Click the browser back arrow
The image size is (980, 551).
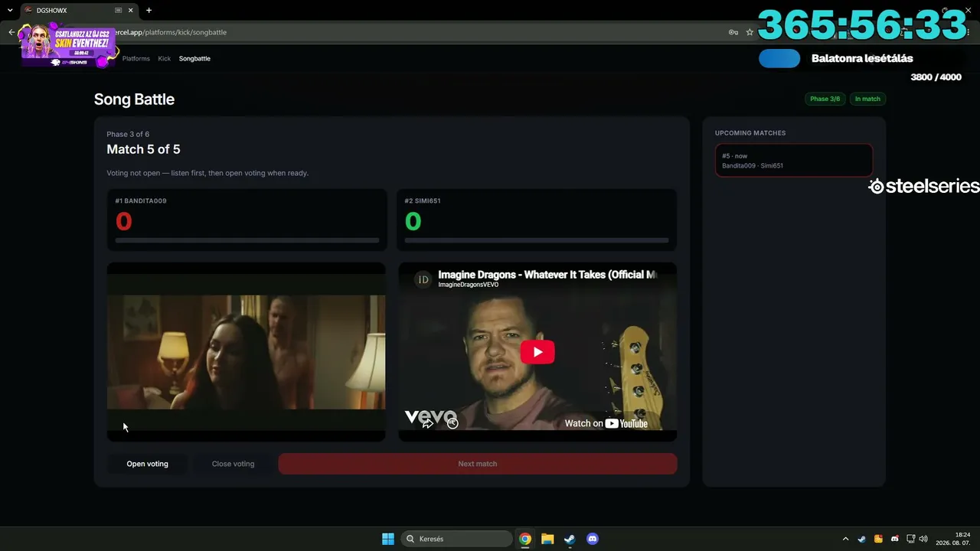tap(11, 32)
